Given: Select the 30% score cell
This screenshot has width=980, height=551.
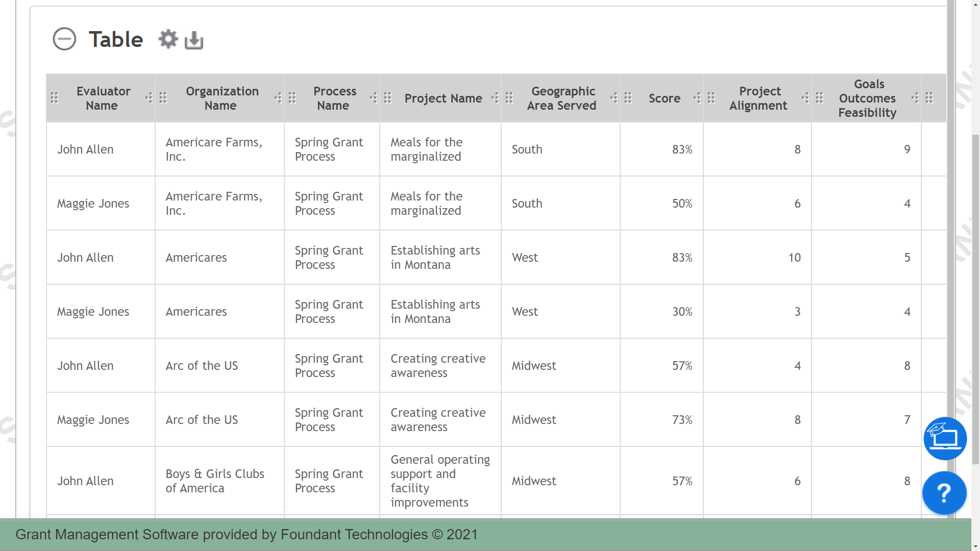Looking at the screenshot, I should click(661, 312).
